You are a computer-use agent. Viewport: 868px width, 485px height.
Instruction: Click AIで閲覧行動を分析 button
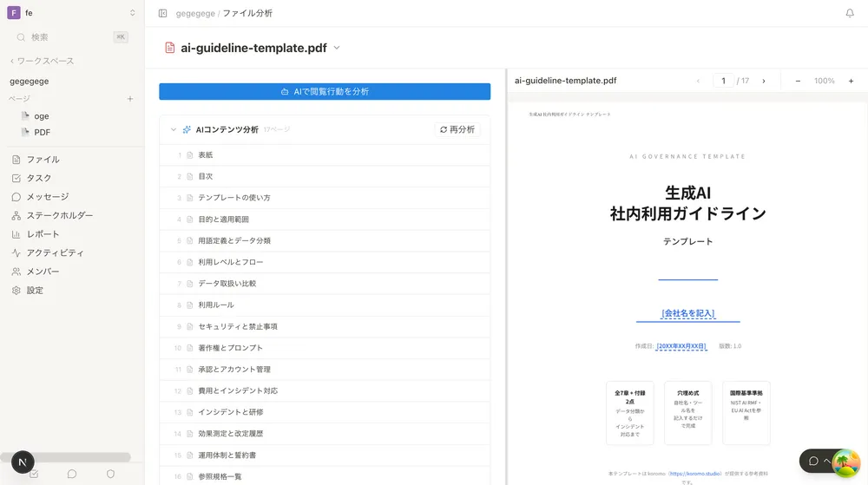pyautogui.click(x=325, y=91)
